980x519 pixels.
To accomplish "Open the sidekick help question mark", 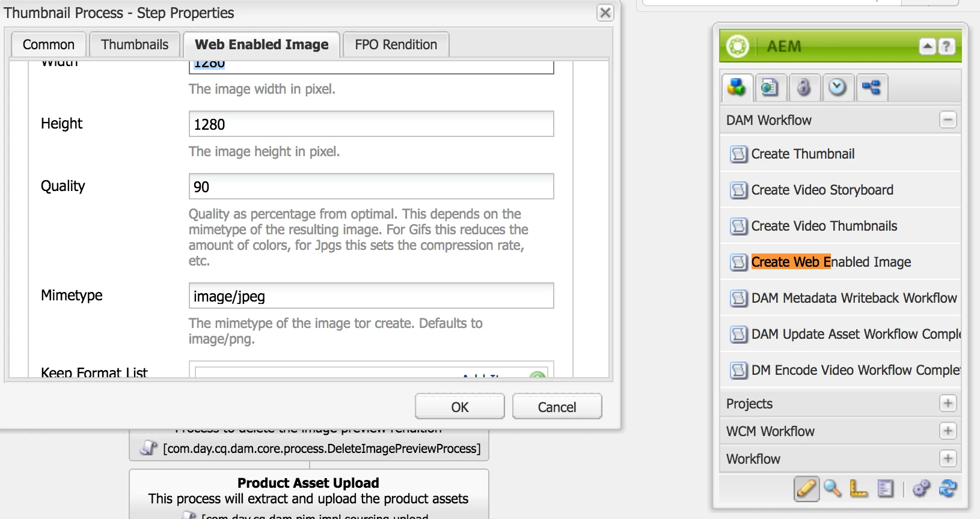I will pos(946,46).
